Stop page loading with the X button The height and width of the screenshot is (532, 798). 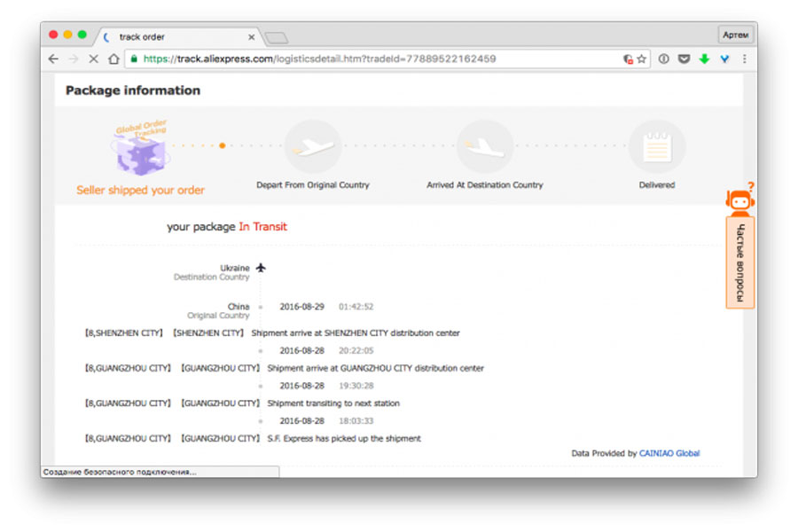coord(94,59)
